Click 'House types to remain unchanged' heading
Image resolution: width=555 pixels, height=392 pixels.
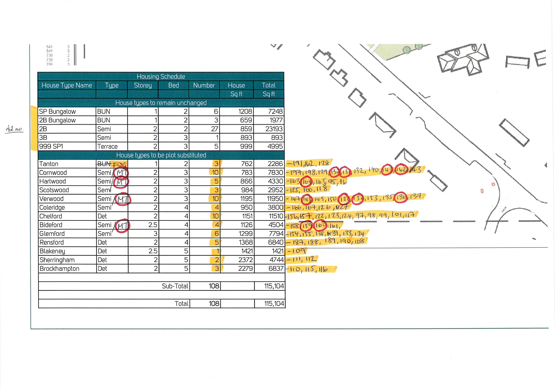pyautogui.click(x=161, y=103)
